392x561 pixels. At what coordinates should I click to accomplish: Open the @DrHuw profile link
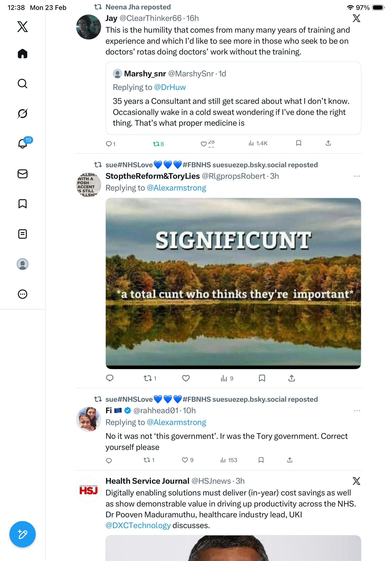click(170, 87)
